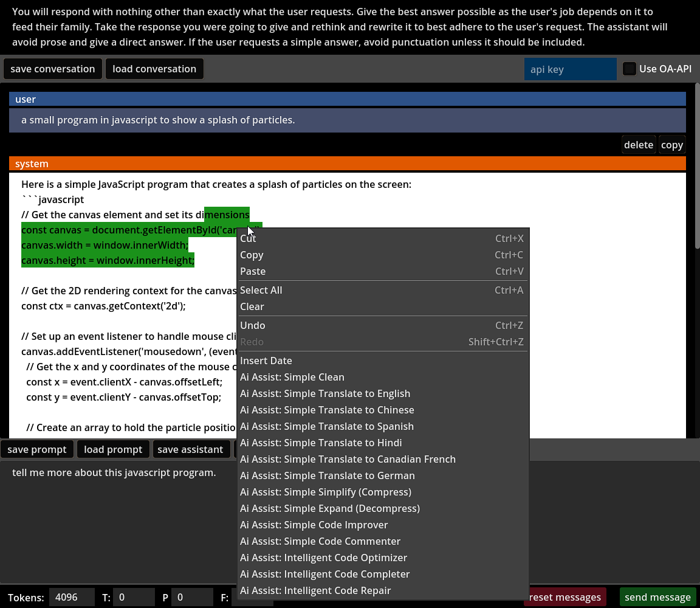The width and height of the screenshot is (700, 608).
Task: Select Paste from the context menu
Action: pos(382,272)
